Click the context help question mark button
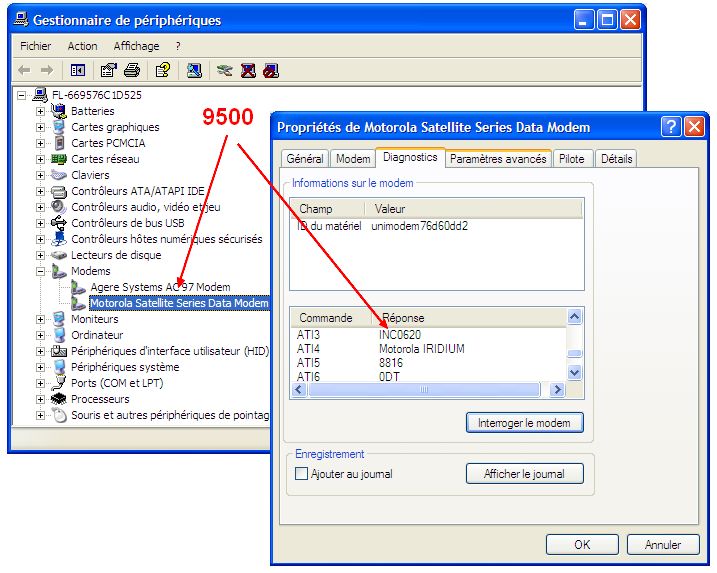This screenshot has width=717, height=573. 671,127
